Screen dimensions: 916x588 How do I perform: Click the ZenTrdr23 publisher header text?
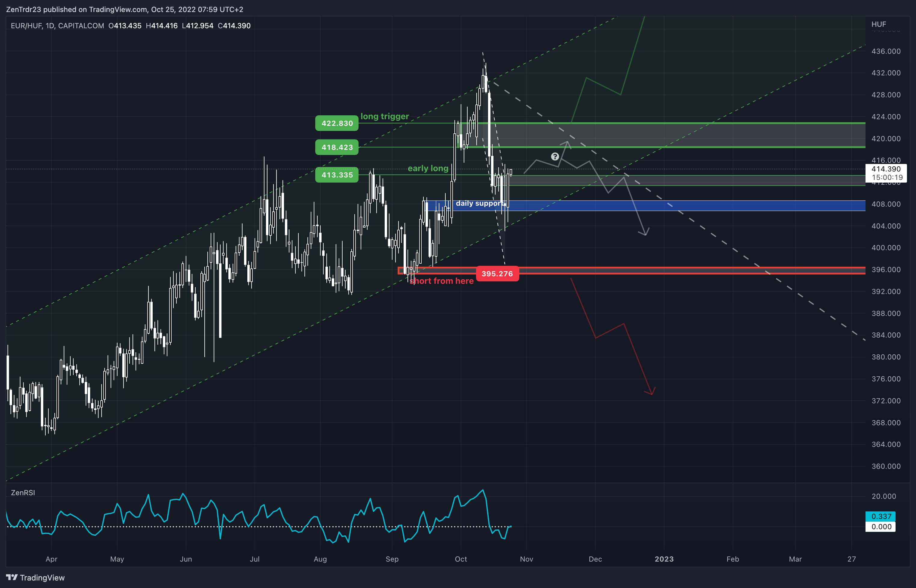pos(124,9)
